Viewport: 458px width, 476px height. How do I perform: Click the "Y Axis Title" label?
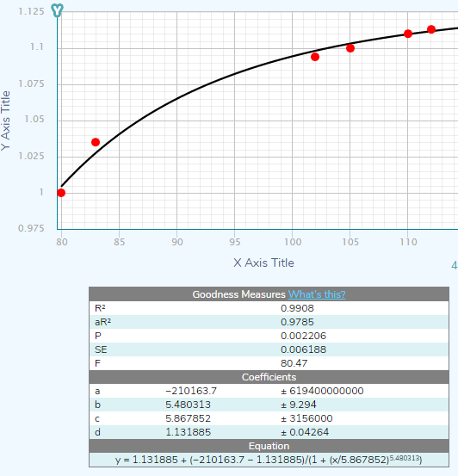coord(6,121)
